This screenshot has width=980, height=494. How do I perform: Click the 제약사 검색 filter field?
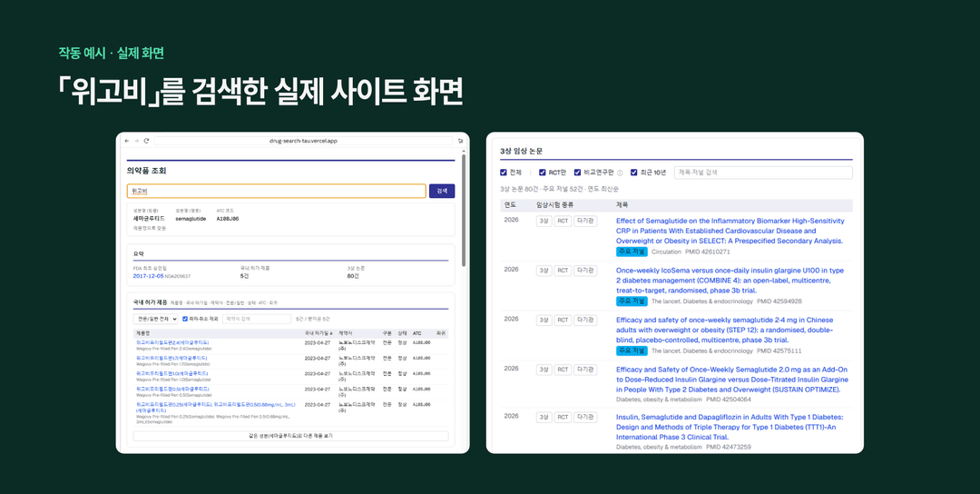pos(257,319)
